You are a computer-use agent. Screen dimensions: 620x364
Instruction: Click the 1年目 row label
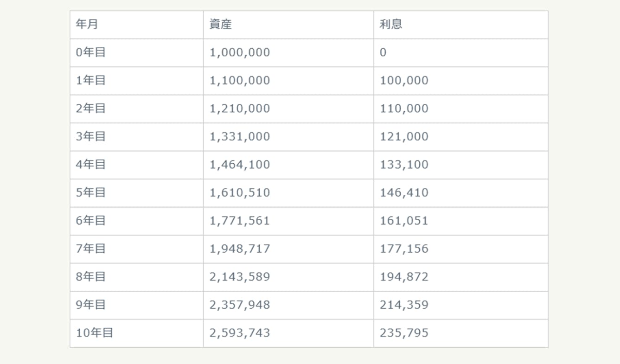(x=91, y=81)
